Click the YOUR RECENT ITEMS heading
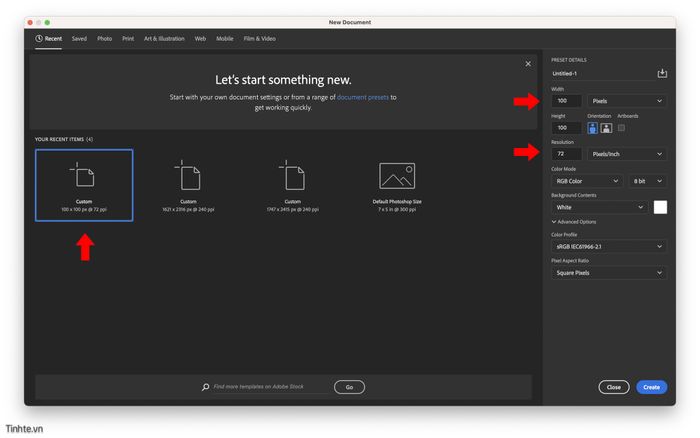Screen dimensions: 700x438 tap(64, 139)
